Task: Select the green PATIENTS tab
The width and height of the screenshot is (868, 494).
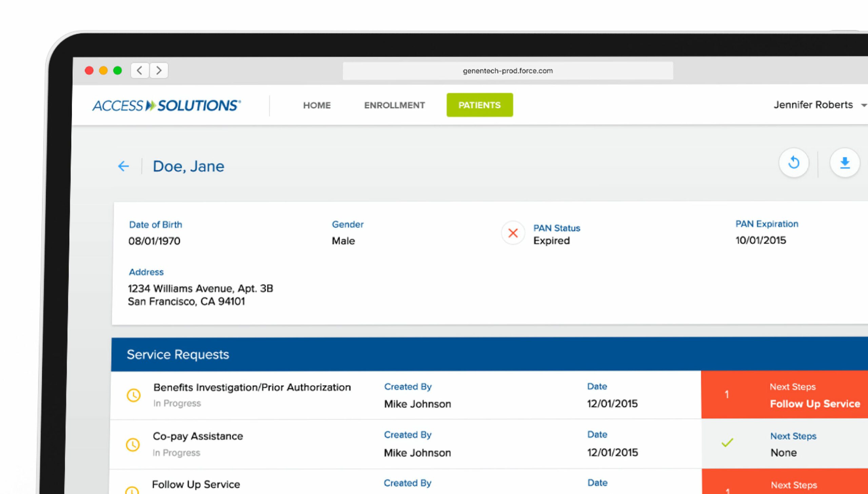Action: point(479,105)
